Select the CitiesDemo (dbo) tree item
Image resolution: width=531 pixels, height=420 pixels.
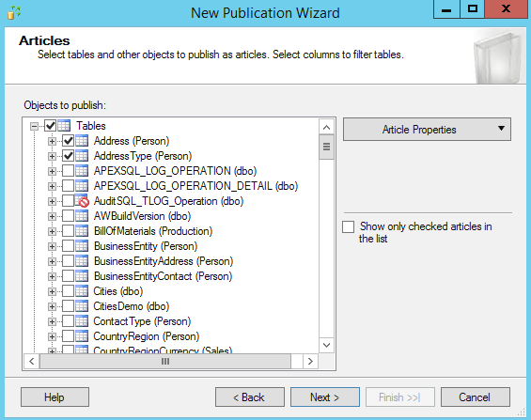(132, 306)
